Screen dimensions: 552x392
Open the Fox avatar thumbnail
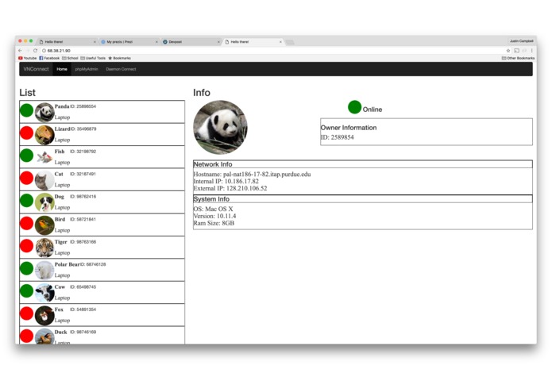click(x=44, y=315)
